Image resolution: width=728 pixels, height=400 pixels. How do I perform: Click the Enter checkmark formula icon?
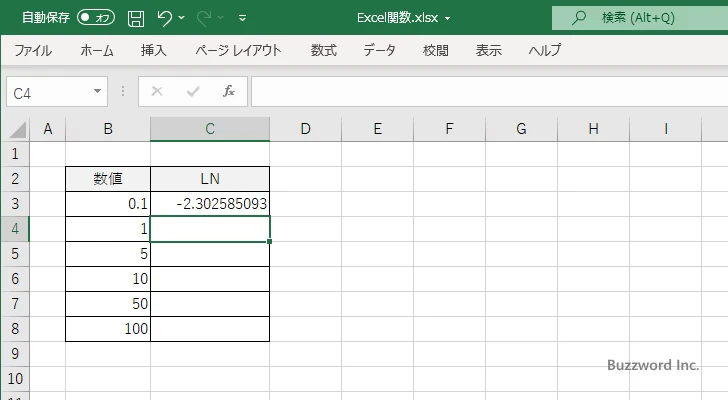(193, 91)
